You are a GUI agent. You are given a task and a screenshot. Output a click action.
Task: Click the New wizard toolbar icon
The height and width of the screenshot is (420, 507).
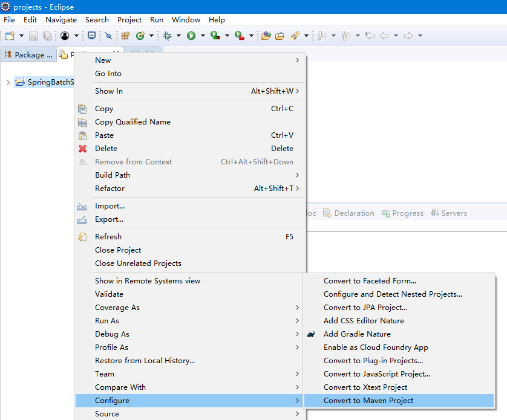pos(10,36)
